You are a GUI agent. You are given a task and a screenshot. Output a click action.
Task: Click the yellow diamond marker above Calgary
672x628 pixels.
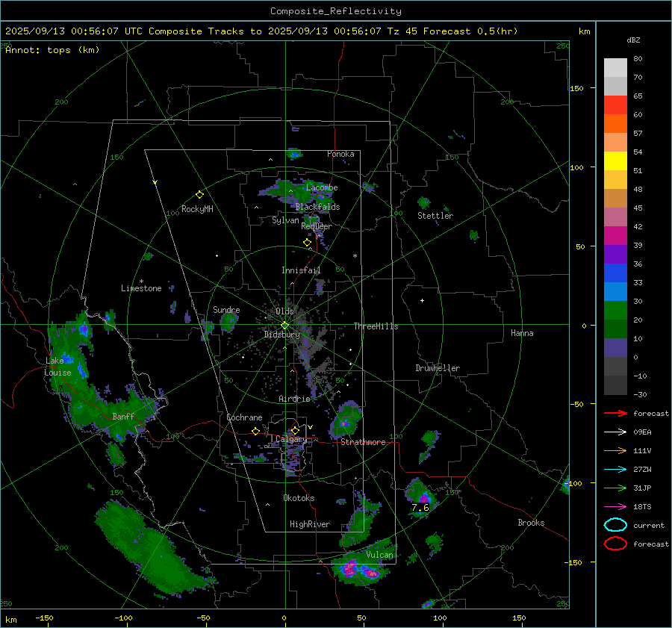click(x=295, y=430)
